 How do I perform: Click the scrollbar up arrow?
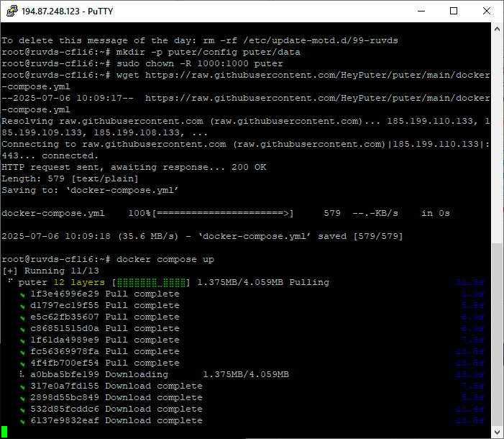pos(497,29)
